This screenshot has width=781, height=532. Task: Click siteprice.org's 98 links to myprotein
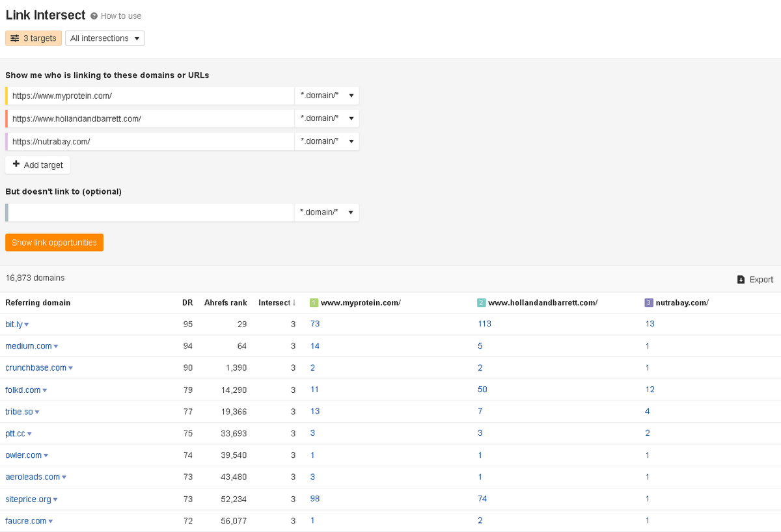(x=315, y=499)
